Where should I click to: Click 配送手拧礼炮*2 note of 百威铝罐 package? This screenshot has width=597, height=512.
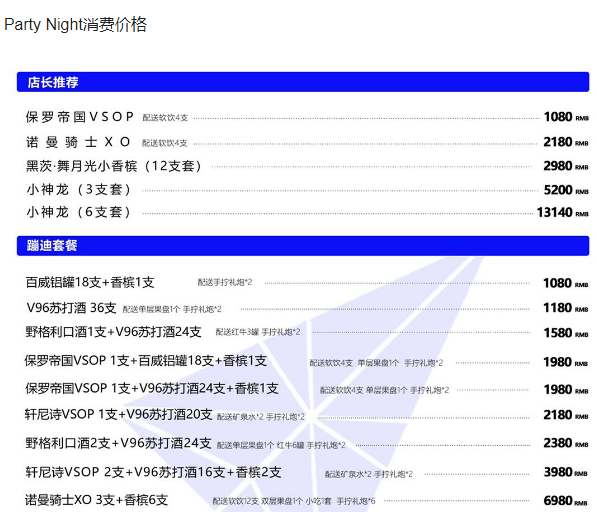point(225,282)
